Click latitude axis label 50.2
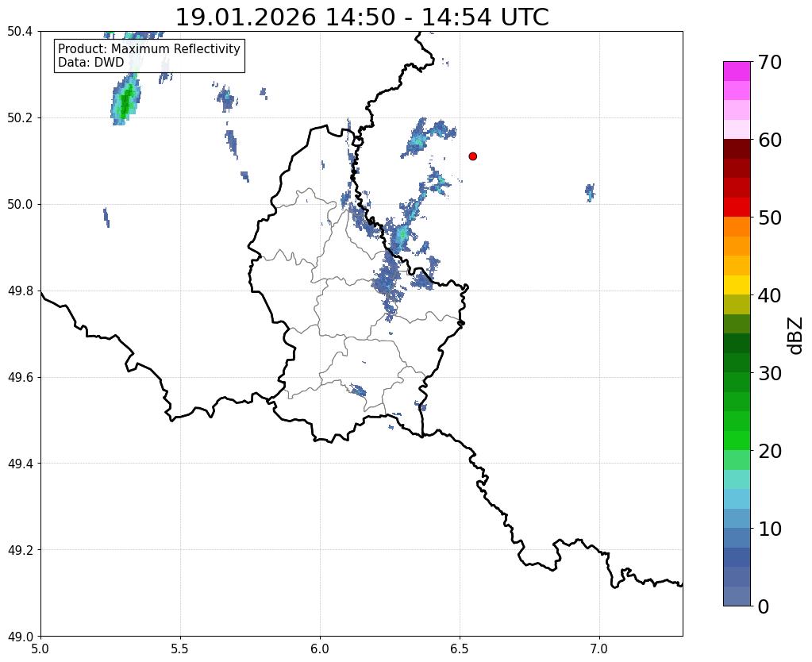 20,118
